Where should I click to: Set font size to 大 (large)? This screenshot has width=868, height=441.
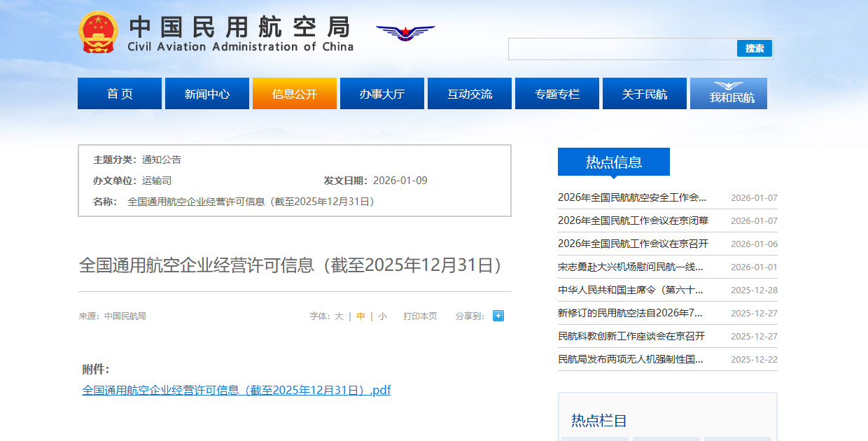click(339, 316)
